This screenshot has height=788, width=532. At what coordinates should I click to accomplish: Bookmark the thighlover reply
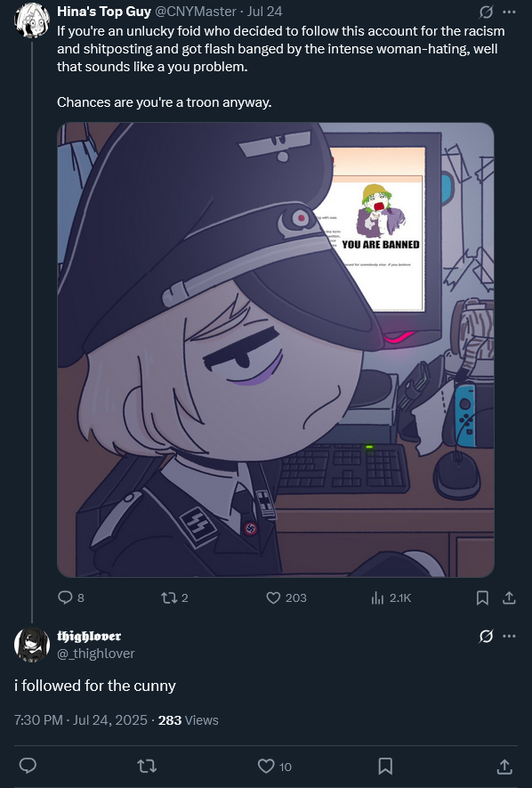pyautogui.click(x=385, y=766)
